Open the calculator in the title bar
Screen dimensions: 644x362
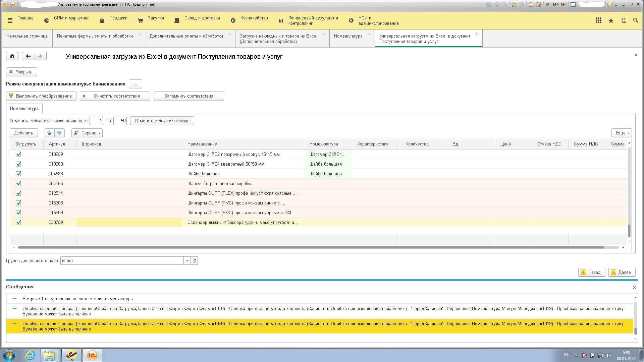[531, 4]
